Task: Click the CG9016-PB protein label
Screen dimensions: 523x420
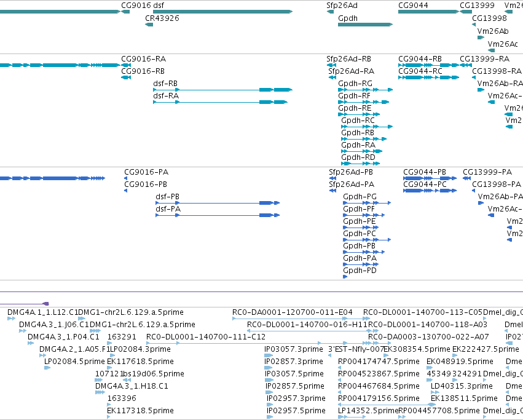Action: coord(146,184)
